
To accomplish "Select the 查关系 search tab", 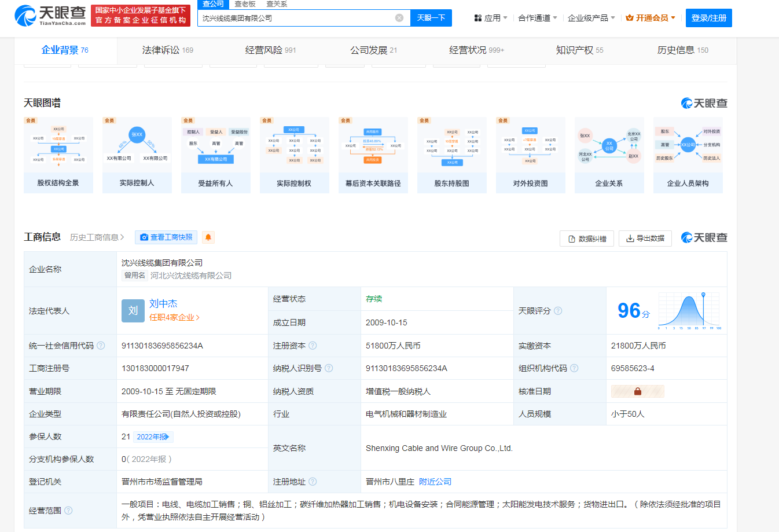I will tap(277, 4).
